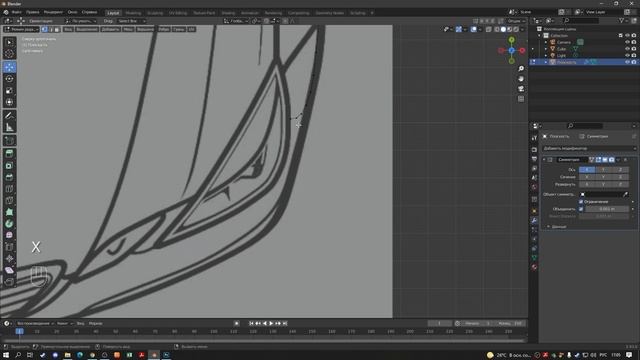Collapse the Mirror modifier panel
This screenshot has width=640, height=360.
point(544,160)
